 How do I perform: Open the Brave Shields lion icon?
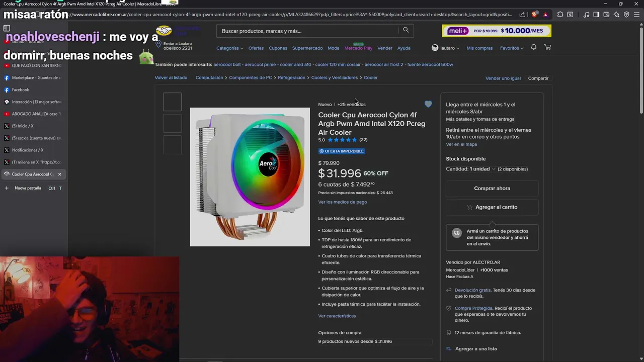click(x=534, y=15)
